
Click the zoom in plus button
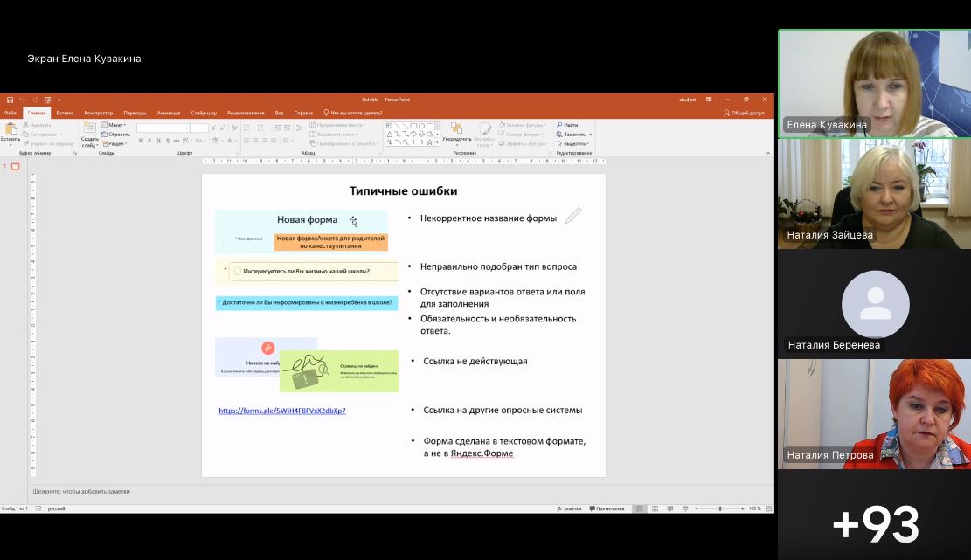743,508
